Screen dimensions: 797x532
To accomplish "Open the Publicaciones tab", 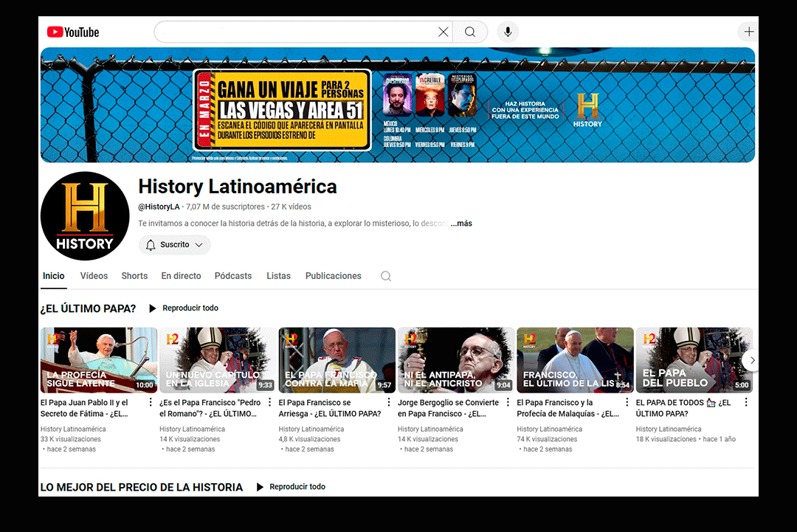I will [x=334, y=276].
